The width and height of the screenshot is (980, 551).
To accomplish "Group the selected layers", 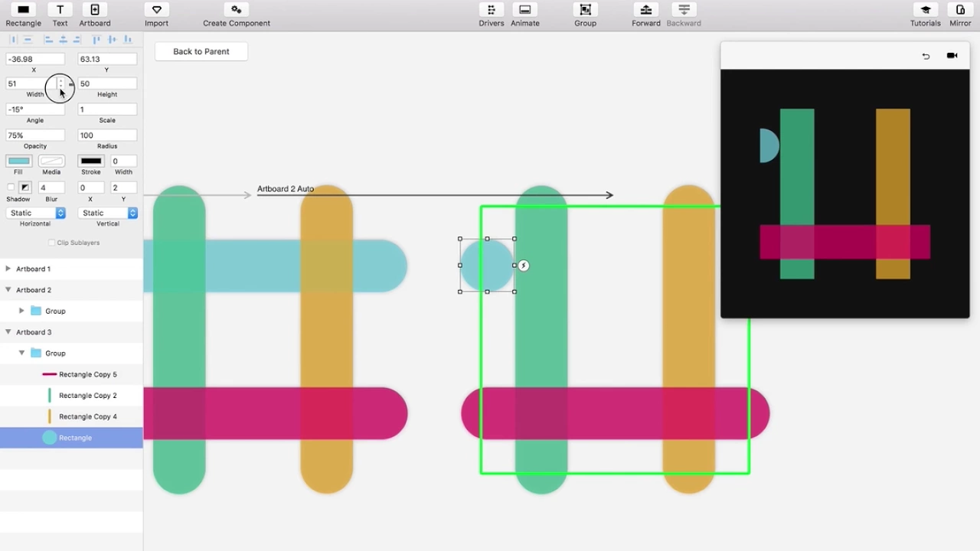I will click(x=585, y=15).
